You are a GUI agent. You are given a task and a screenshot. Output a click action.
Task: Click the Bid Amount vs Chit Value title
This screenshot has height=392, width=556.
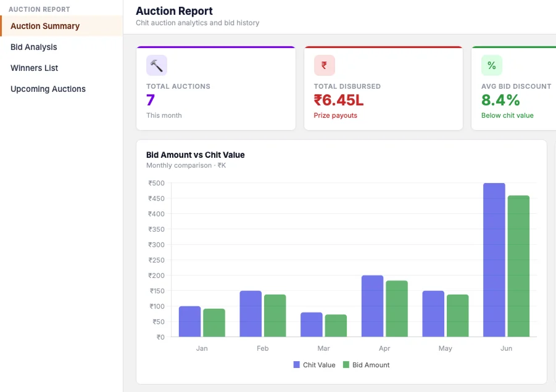(196, 155)
